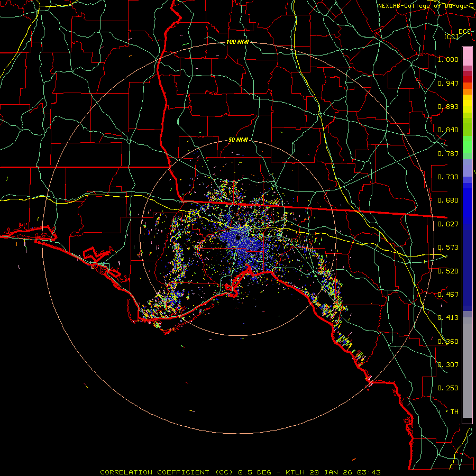Click the 0.307 scale value
This screenshot has height=476, width=476.
[x=448, y=364]
